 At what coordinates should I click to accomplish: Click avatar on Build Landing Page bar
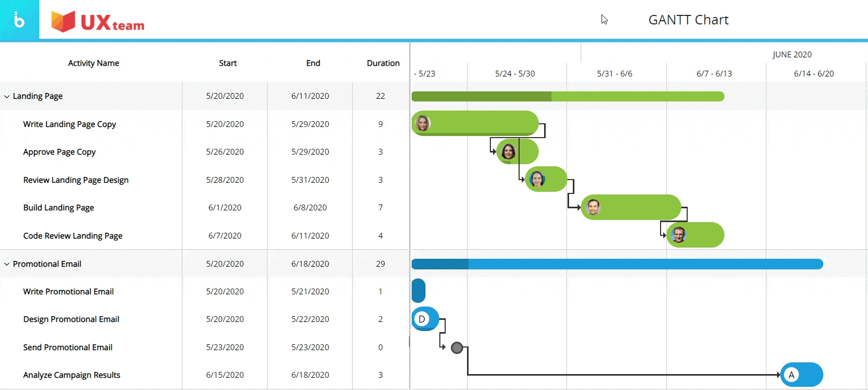pos(594,207)
